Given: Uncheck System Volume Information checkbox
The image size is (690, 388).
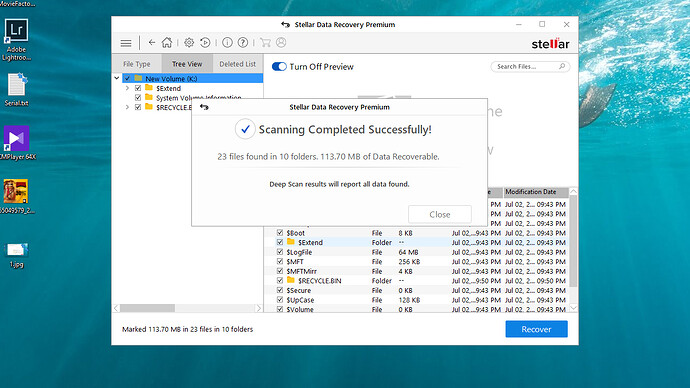Looking at the screenshot, I should click(138, 98).
